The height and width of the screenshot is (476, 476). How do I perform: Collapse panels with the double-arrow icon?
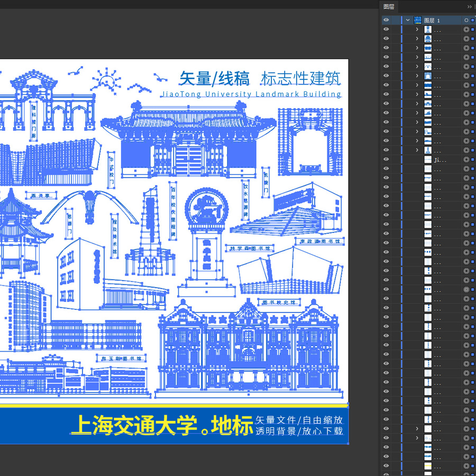(x=469, y=7)
